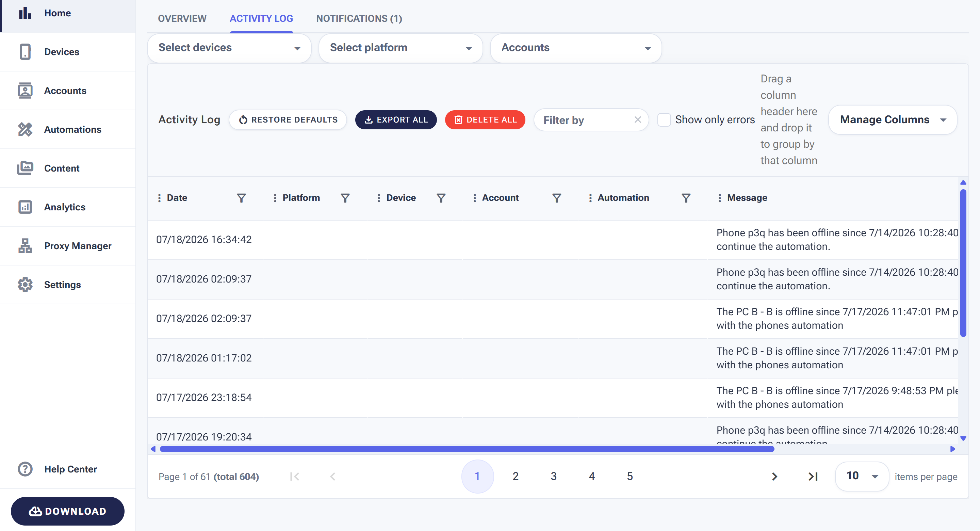Go to previous page arrow
Image resolution: width=980 pixels, height=531 pixels.
332,477
